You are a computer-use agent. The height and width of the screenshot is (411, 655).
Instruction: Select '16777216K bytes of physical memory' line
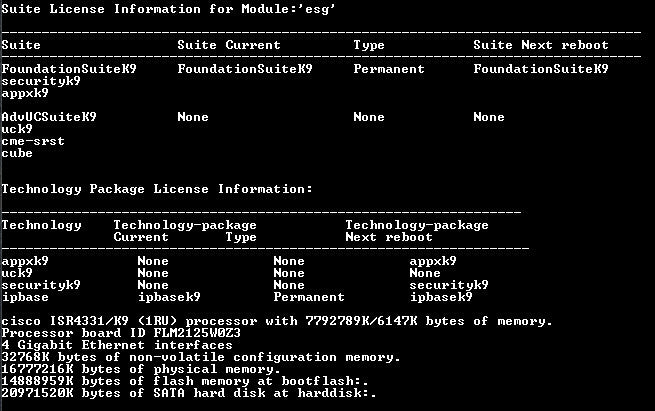tap(141, 369)
